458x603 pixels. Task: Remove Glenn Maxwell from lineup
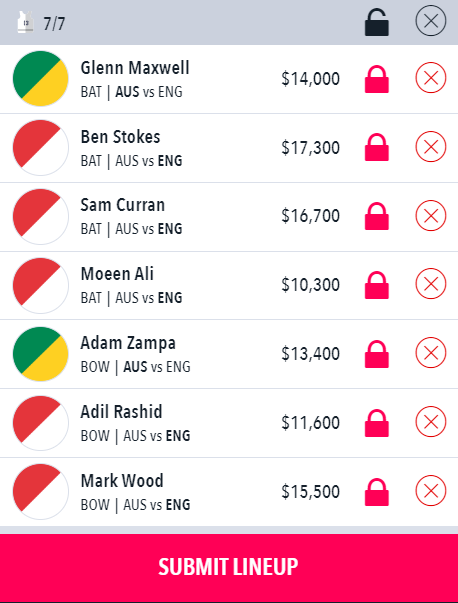(x=431, y=78)
